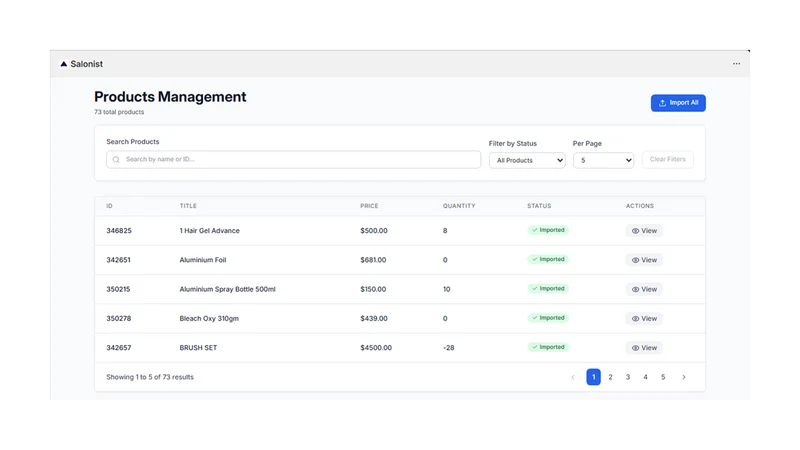The width and height of the screenshot is (800, 450).
Task: Click product ID 342651
Action: coord(118,260)
